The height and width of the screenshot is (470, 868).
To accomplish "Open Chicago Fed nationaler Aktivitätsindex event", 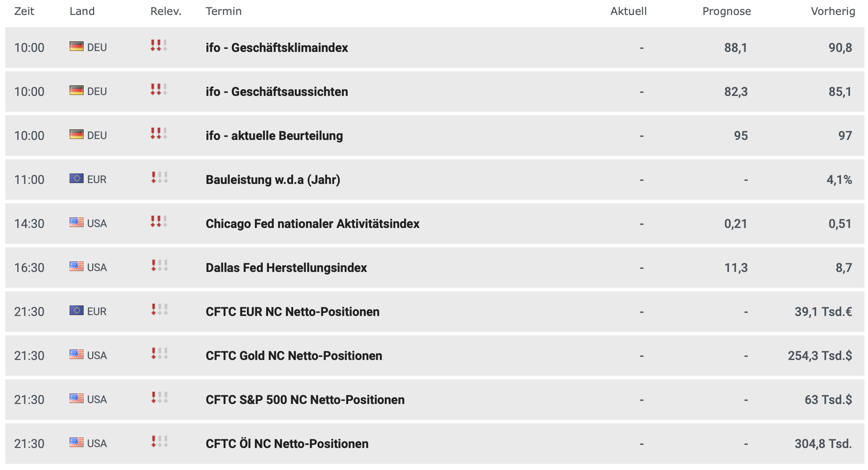I will pos(313,224).
